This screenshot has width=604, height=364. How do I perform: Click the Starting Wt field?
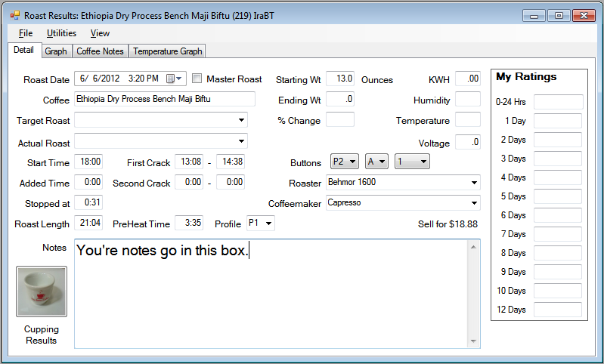pyautogui.click(x=340, y=79)
